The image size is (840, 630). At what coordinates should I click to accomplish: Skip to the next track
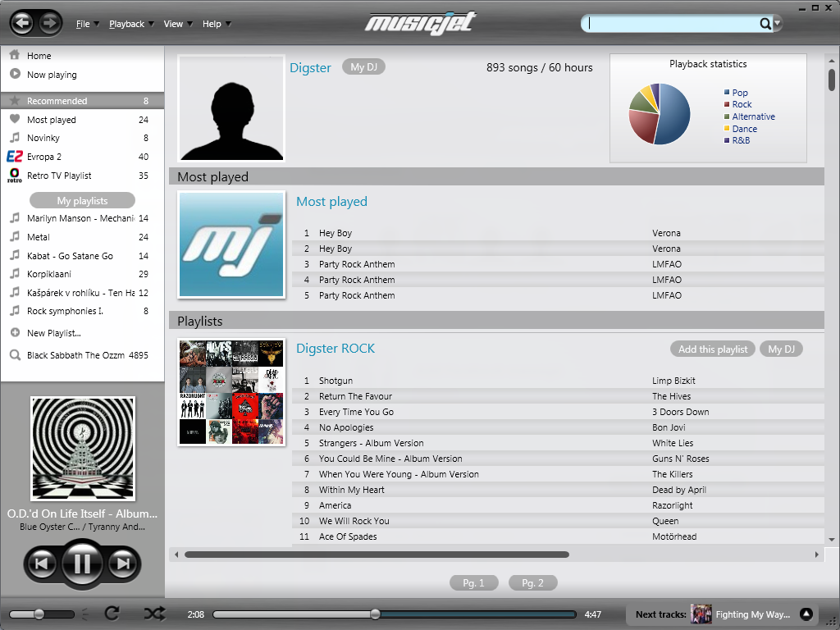(123, 564)
